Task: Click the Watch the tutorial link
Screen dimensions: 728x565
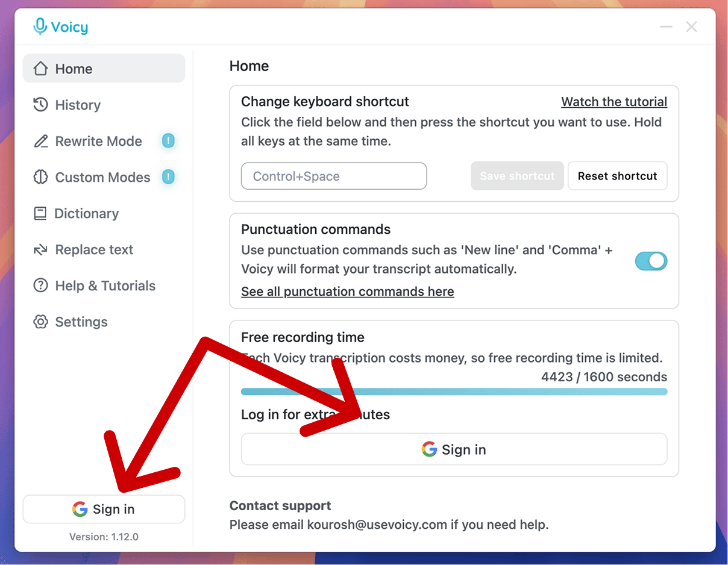Action: [x=614, y=102]
